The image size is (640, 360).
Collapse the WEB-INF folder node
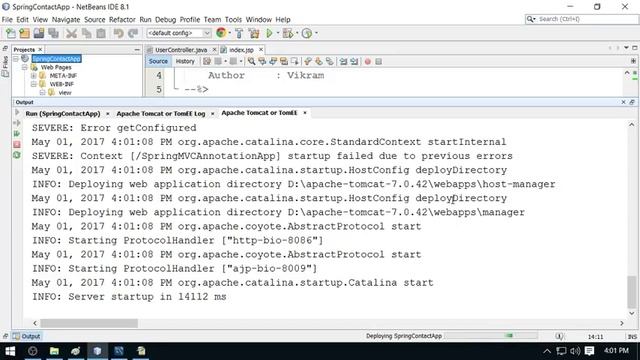[33, 84]
